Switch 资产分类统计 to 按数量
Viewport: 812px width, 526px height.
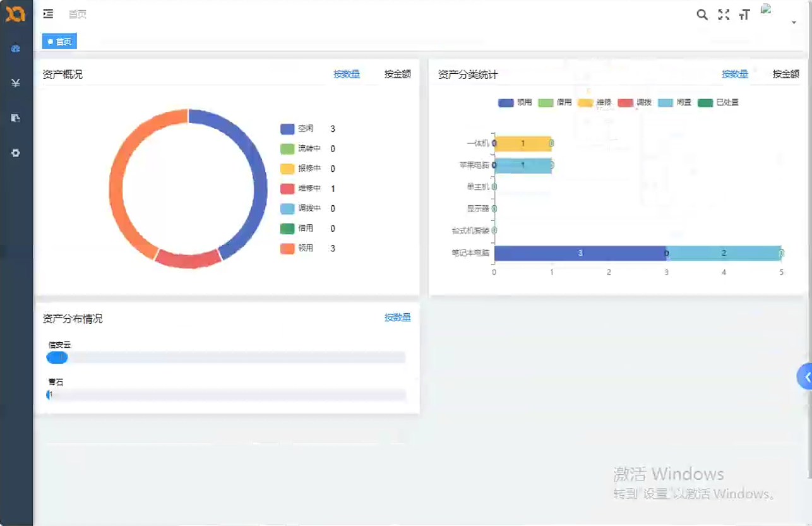735,75
